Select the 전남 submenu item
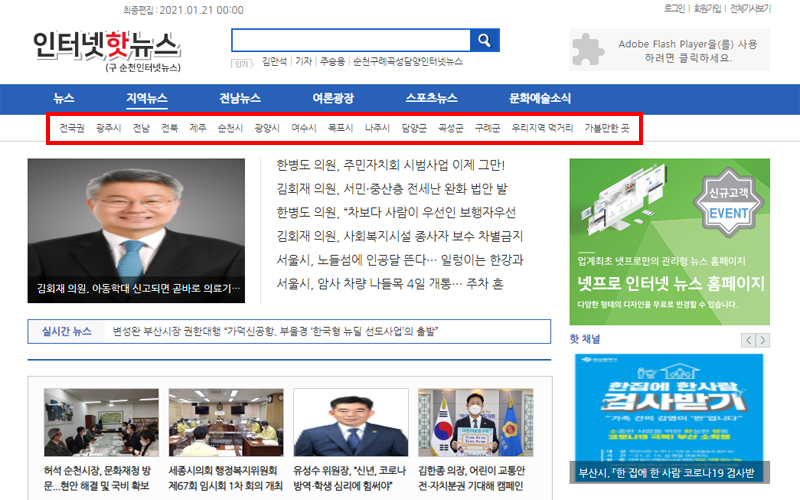The width and height of the screenshot is (800, 500). point(141,128)
